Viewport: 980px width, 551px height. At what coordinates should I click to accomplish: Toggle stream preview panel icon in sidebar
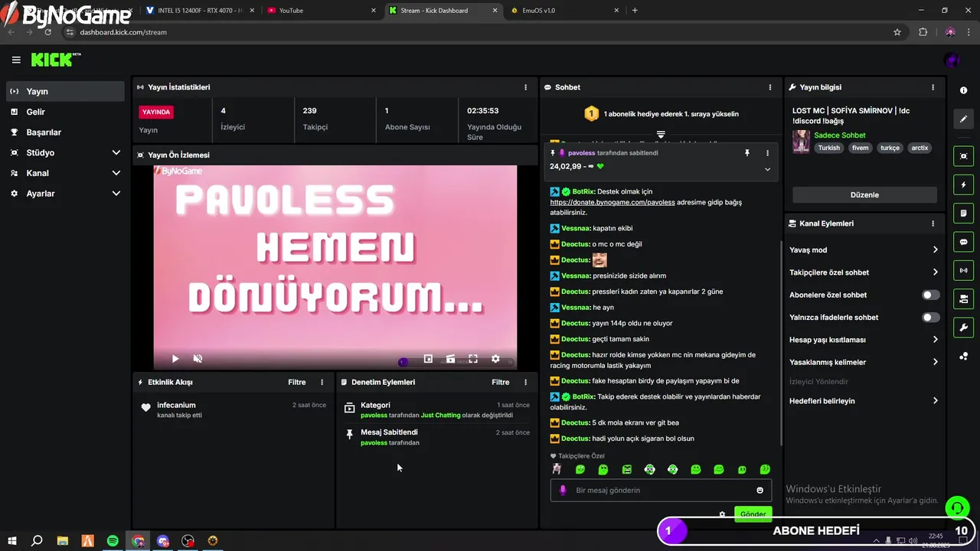pos(963,156)
